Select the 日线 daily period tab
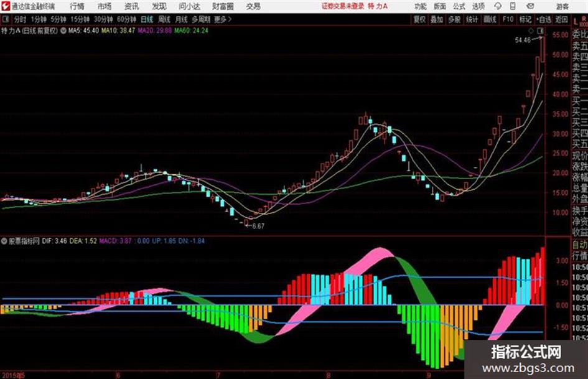Screen dimensions: 588x379 (147, 19)
